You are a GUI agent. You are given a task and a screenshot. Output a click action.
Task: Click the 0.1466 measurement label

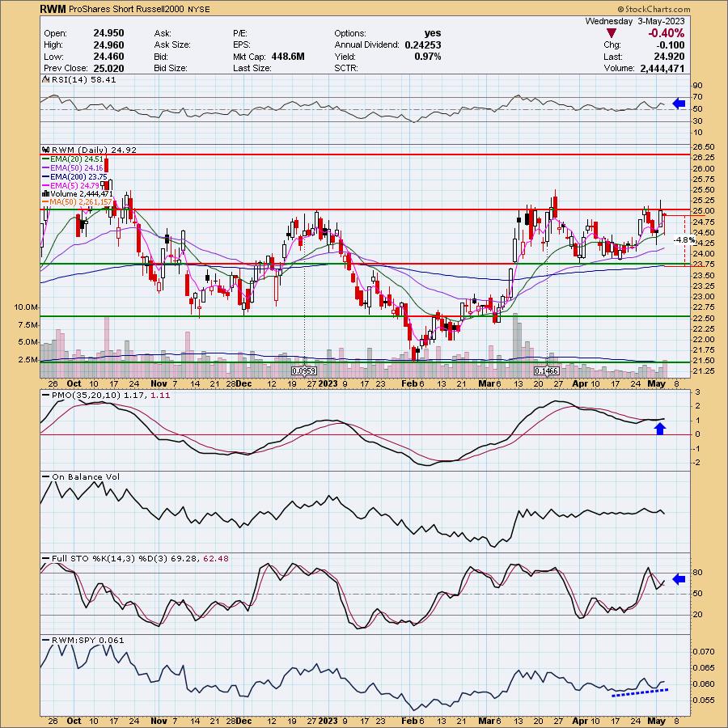click(547, 370)
